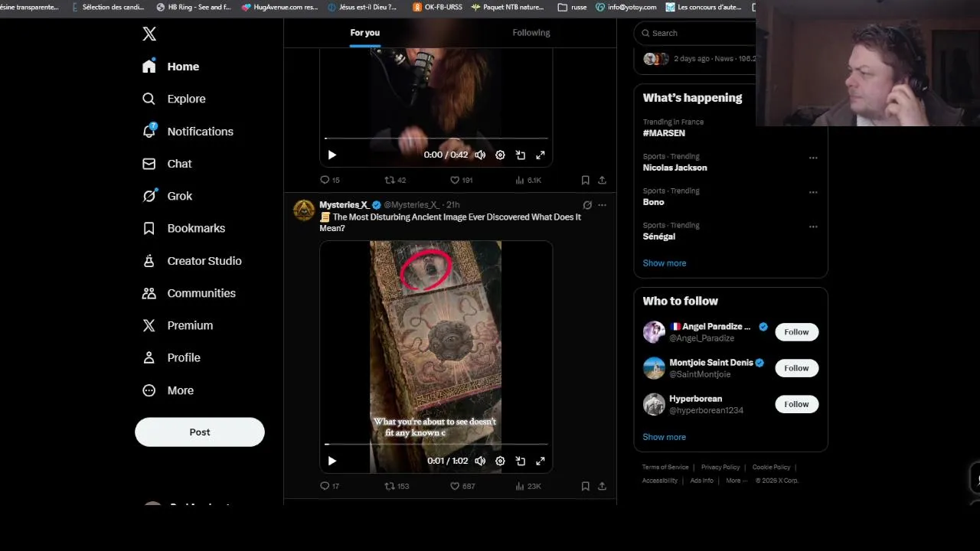
Task: Show more under Who to follow
Action: click(665, 437)
